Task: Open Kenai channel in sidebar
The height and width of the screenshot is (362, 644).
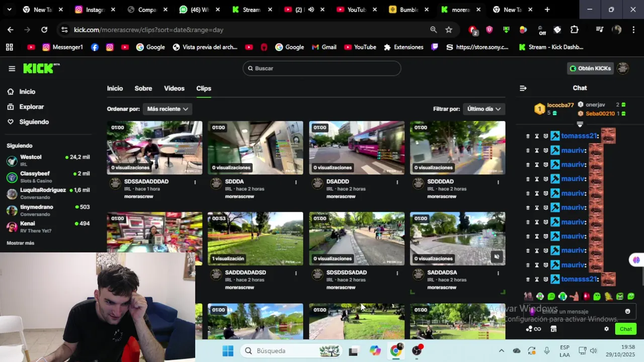Action: coord(48,227)
